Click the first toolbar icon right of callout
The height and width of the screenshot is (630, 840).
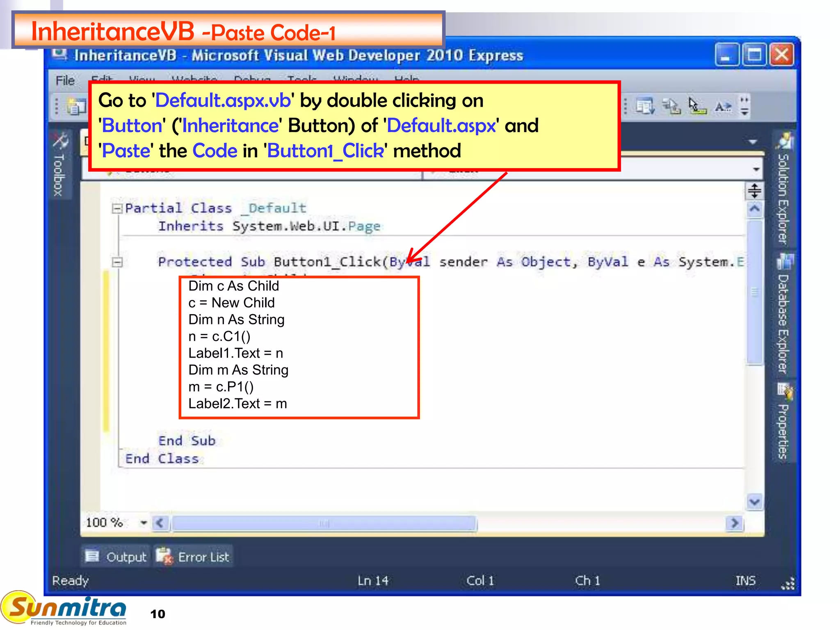(646, 106)
